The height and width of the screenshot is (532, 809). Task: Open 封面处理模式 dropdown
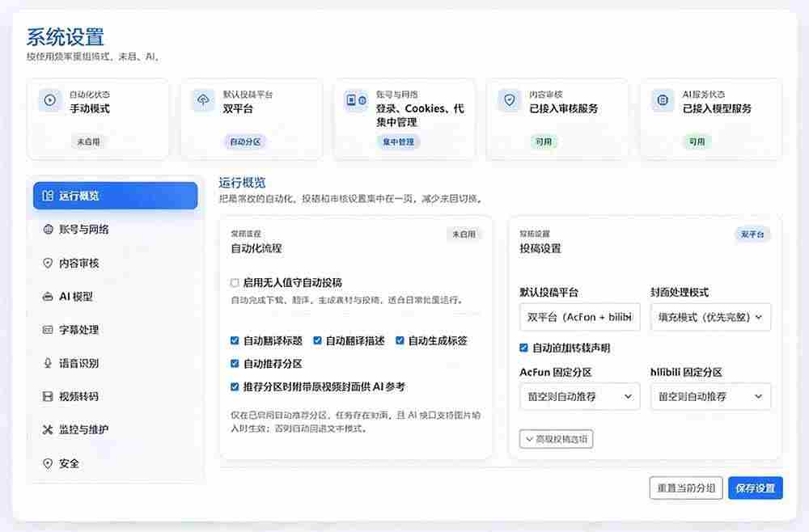(x=710, y=317)
